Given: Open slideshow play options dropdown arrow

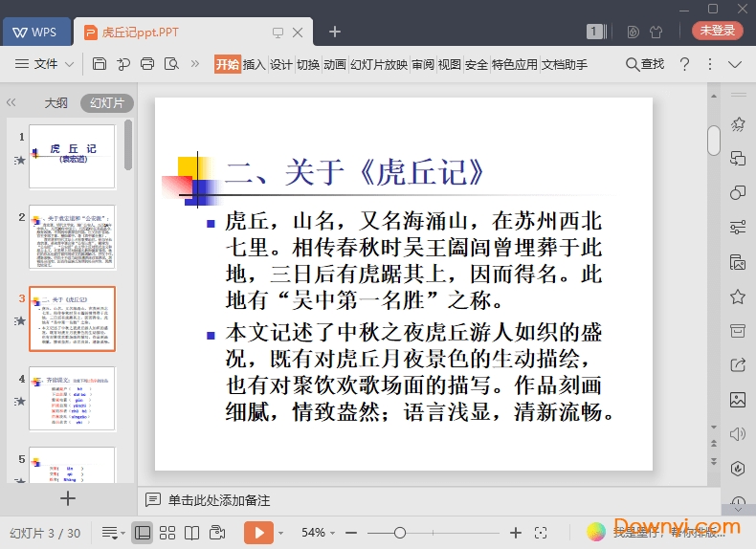Looking at the screenshot, I should pos(280,532).
